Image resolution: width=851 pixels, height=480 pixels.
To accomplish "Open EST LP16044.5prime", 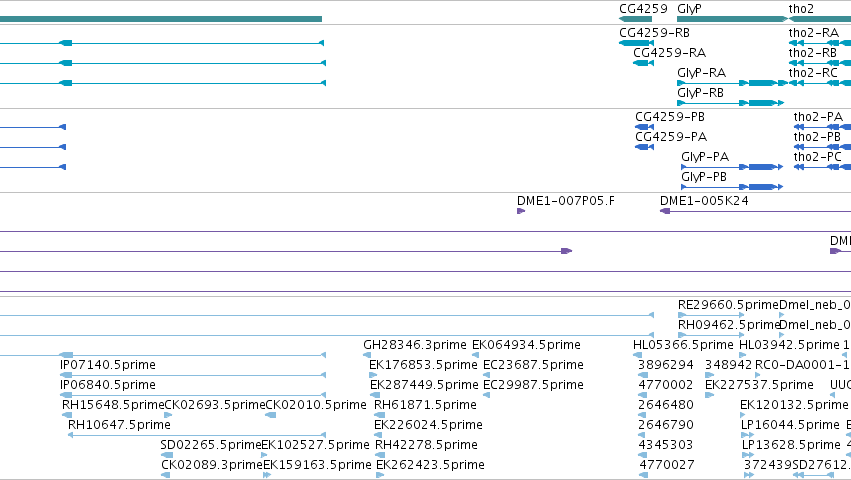I will [x=791, y=425].
